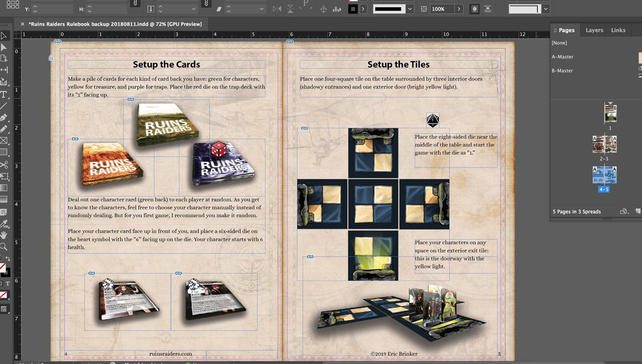
Task: Expand the swatch dropdown at far right of control bar
Action: tap(545, 9)
